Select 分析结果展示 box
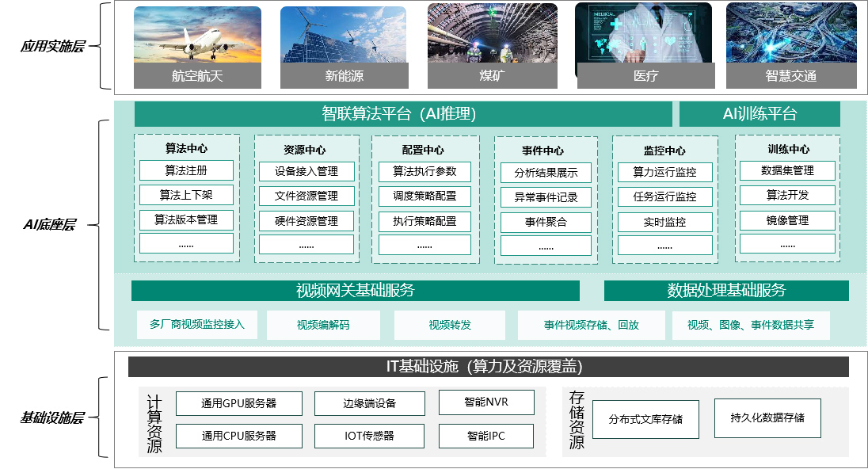The image size is (868, 469). (546, 173)
